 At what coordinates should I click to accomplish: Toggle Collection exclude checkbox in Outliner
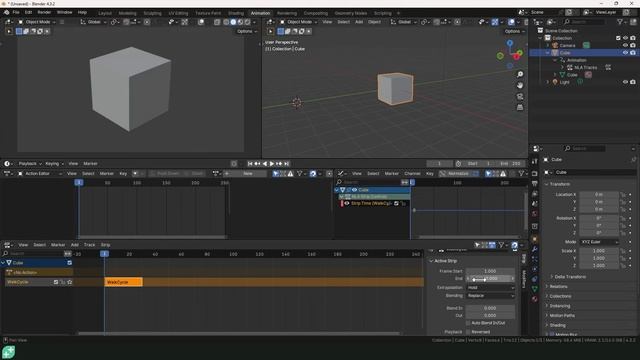[x=618, y=38]
